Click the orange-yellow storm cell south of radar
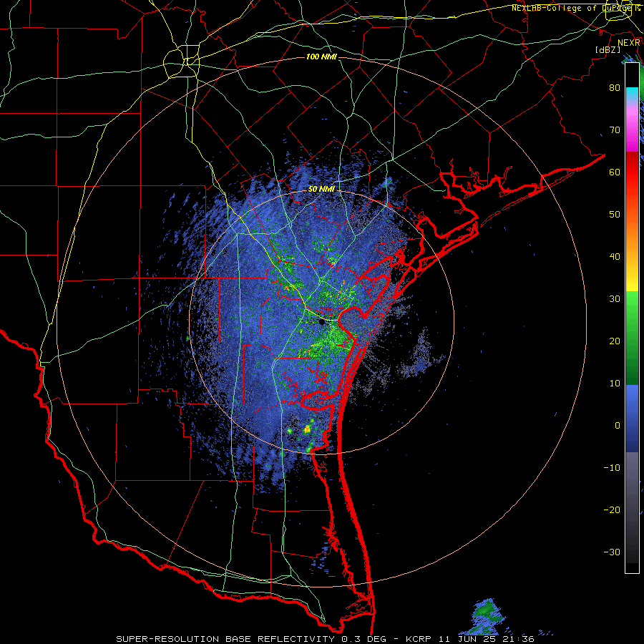The height and width of the screenshot is (644, 644). click(x=307, y=429)
